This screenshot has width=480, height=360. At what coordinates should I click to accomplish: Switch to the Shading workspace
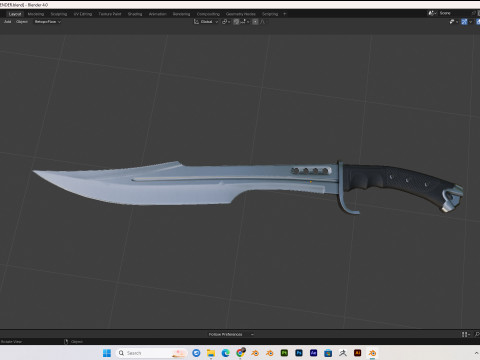click(135, 14)
